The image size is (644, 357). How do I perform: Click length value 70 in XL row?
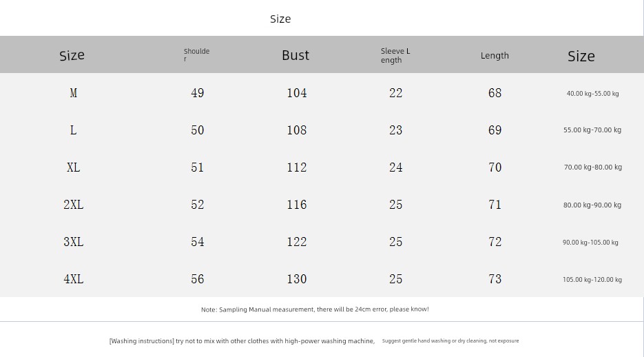[495, 167]
